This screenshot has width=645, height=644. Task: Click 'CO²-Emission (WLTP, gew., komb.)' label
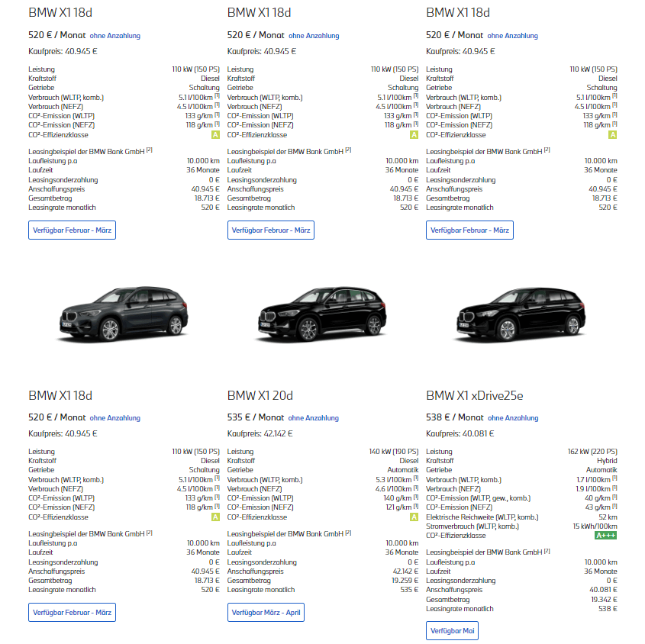478,498
